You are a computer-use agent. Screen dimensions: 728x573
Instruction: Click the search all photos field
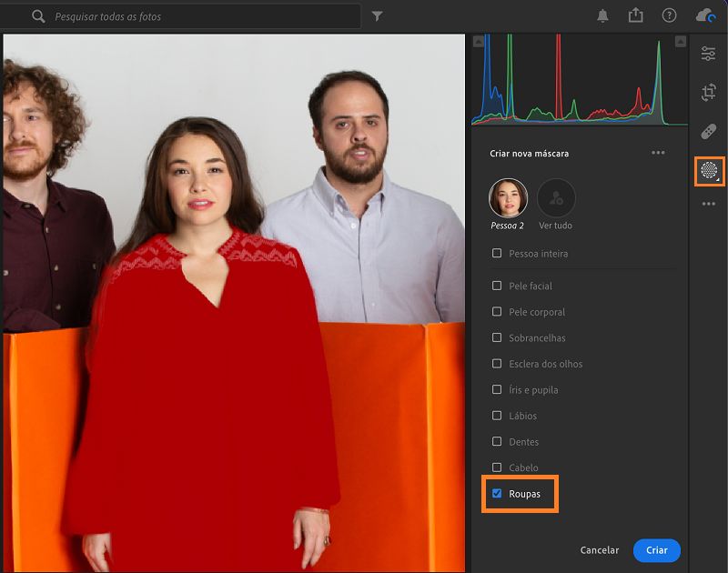(x=180, y=16)
